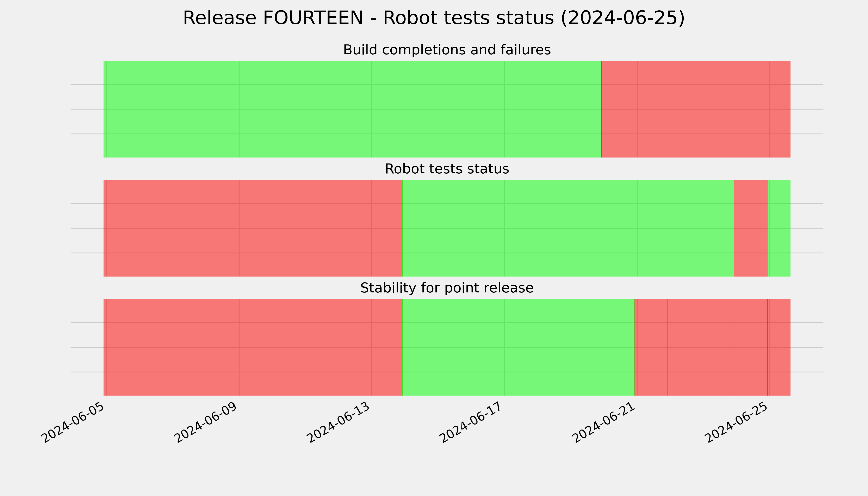Viewport: 868px width, 496px height.
Task: Click the build chart's green-to-red transition line
Action: coord(601,109)
